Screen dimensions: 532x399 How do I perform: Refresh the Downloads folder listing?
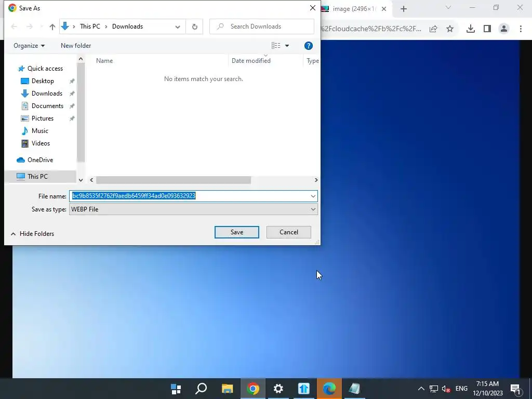click(x=195, y=26)
